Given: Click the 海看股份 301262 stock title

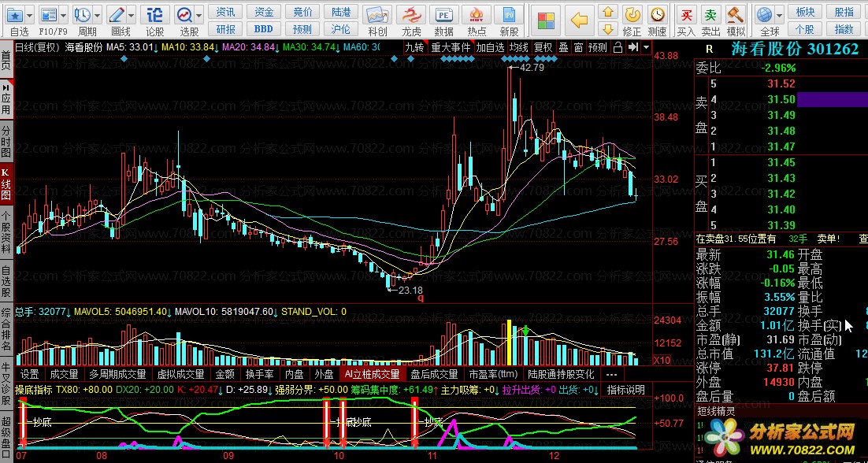Looking at the screenshot, I should pos(796,49).
